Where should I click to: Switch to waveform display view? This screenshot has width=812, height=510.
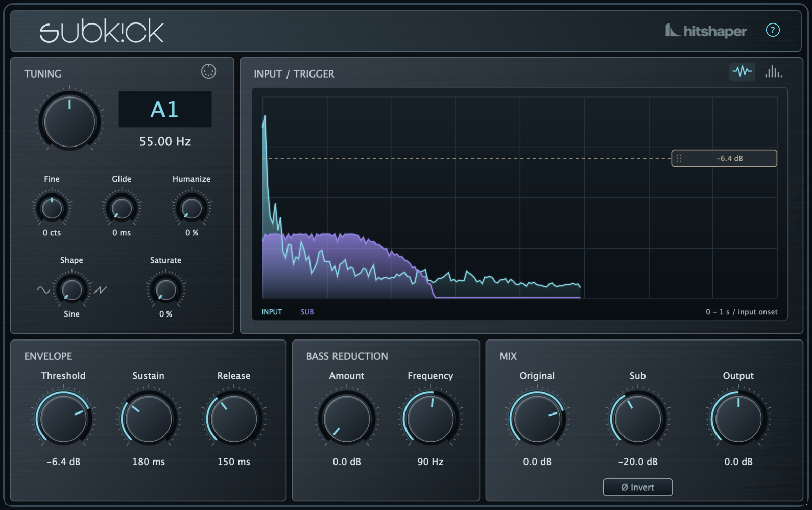[x=742, y=71]
